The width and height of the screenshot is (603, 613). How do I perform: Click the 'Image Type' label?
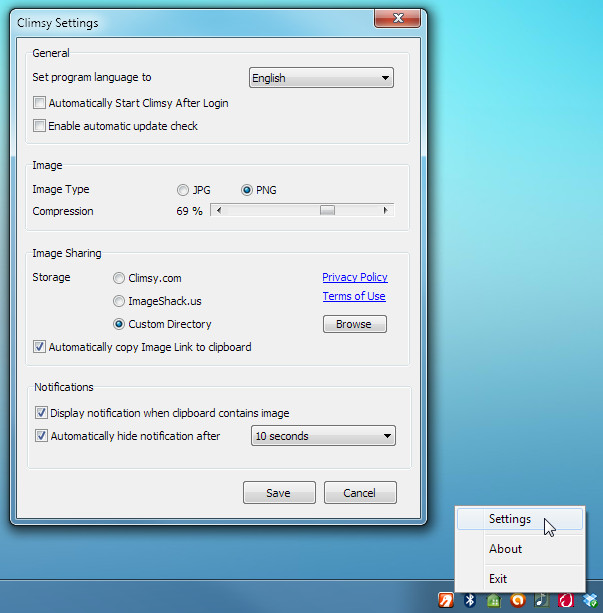click(61, 190)
